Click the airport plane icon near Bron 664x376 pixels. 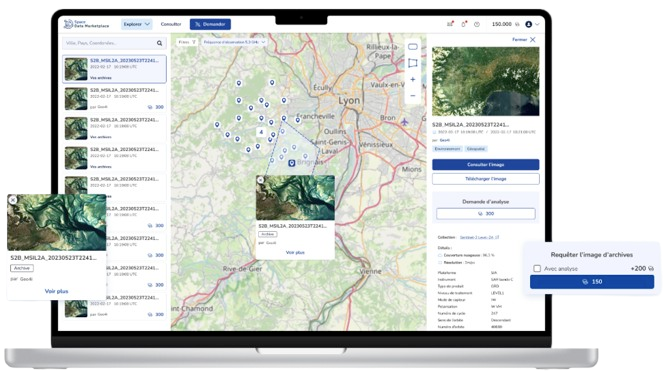tap(404, 122)
